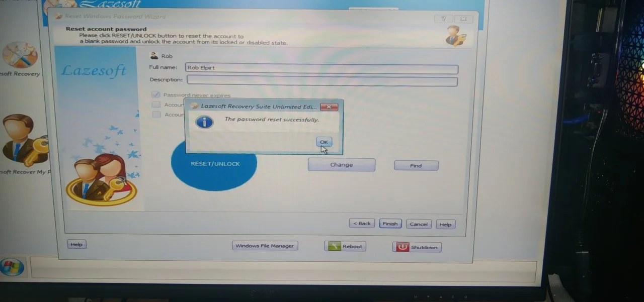Click the Rob user account icon
This screenshot has height=302, width=644.
(154, 56)
